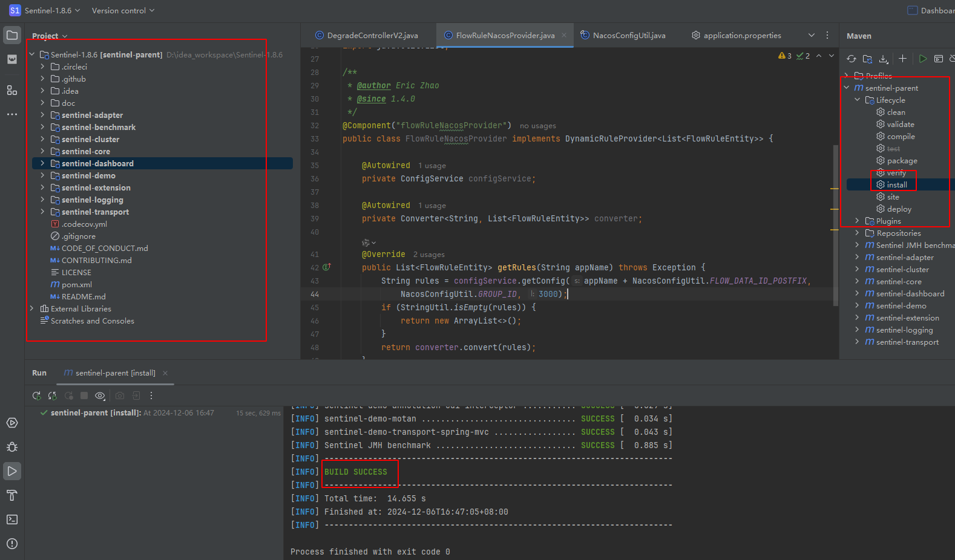Open the Project tool window folder icon
Screen dimensions: 955x560
[12, 35]
